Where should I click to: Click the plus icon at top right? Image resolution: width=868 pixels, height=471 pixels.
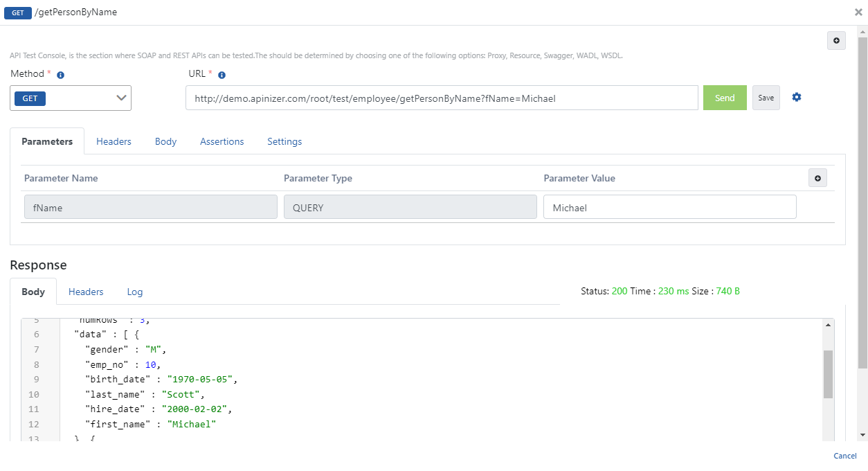click(x=836, y=41)
